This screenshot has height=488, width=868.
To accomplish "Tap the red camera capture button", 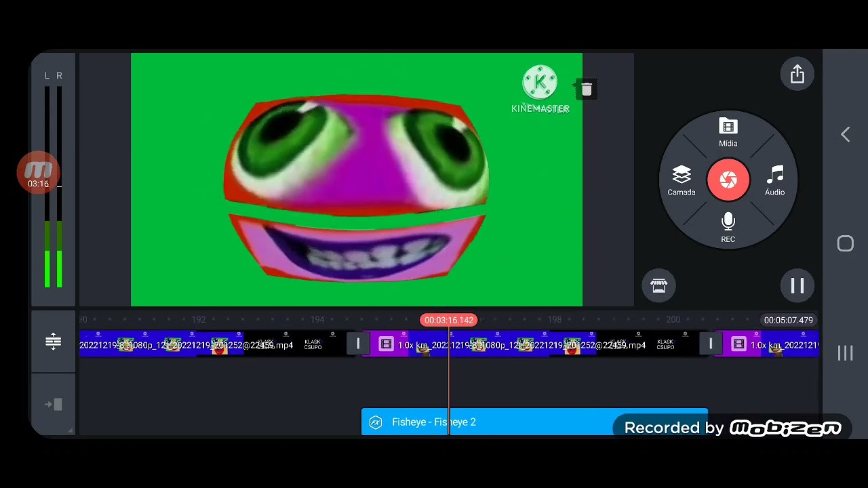I will (x=728, y=180).
